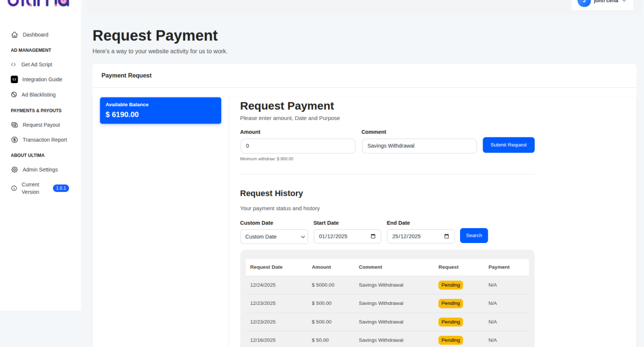Click the 1.0.1 version badge
The width and height of the screenshot is (644, 347).
pos(61,188)
